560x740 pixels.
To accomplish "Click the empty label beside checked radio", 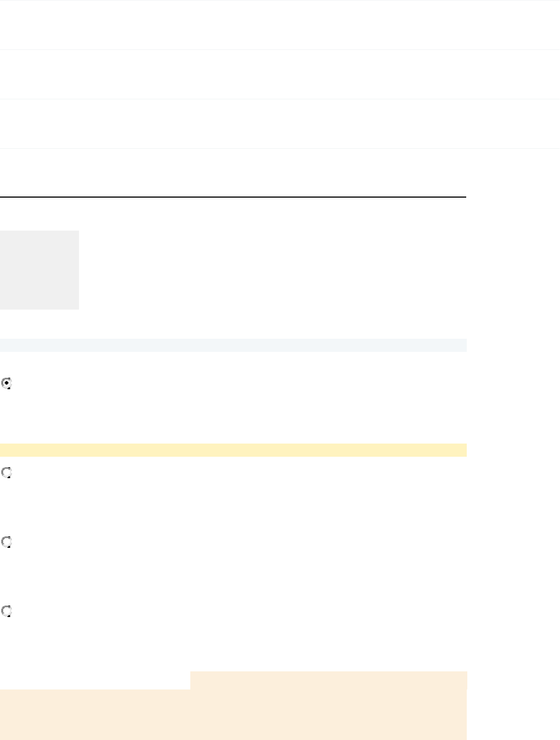I will 110,384.
